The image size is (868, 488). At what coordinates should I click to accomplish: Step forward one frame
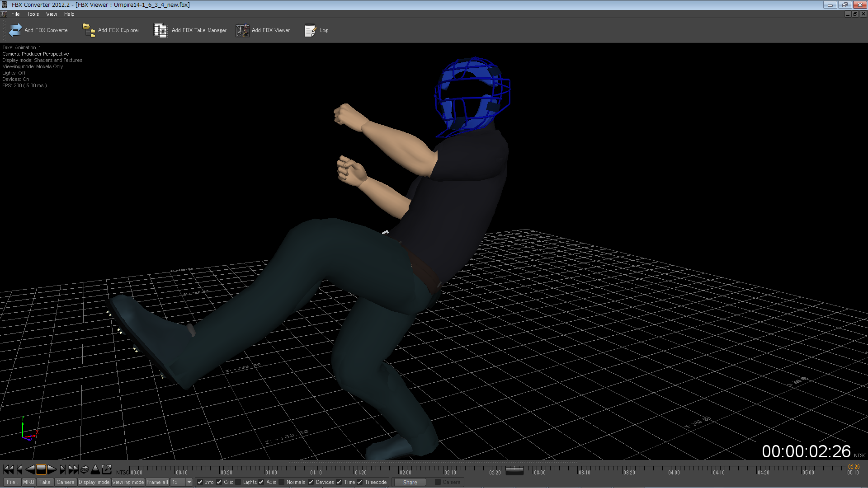62,469
